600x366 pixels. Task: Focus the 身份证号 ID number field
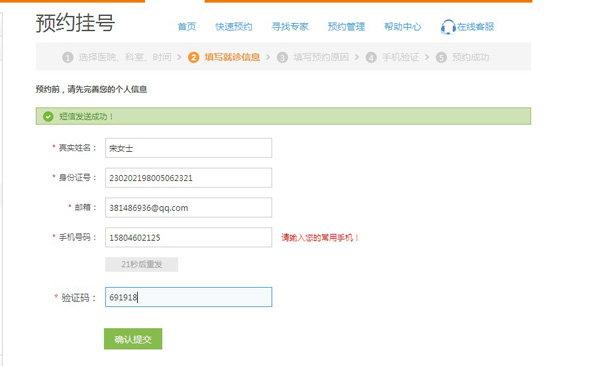coord(189,178)
